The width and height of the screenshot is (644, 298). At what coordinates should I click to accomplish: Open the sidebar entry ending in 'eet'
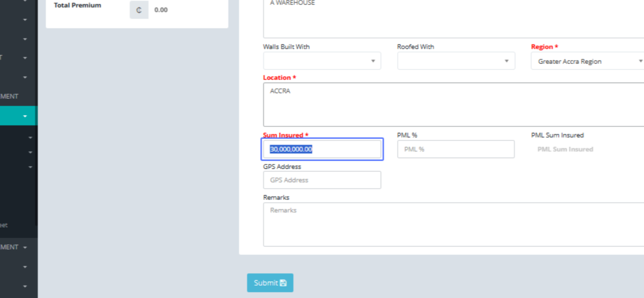coord(4,225)
